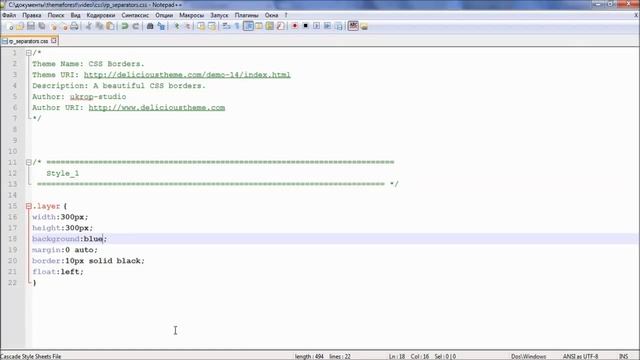This screenshot has height=360, width=640.
Task: Click the Zoom In toolbar icon
Action: pos(176,27)
